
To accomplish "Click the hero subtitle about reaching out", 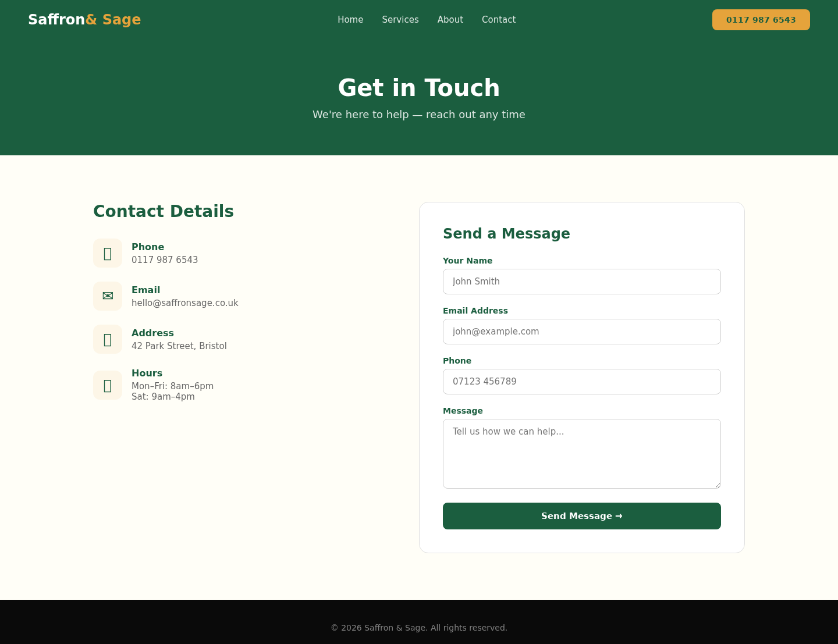I will tap(419, 115).
